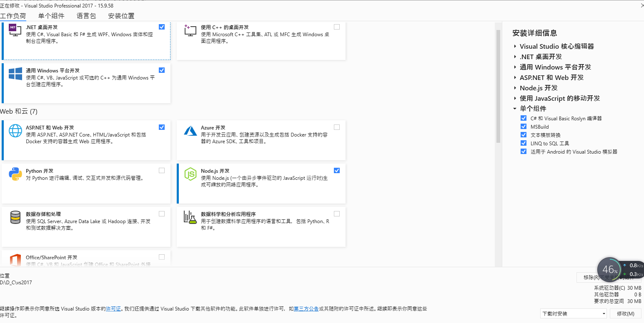Uncheck C# 和 Visual Basic Roslyn 编译器 component
Image resolution: width=644 pixels, height=323 pixels.
524,118
